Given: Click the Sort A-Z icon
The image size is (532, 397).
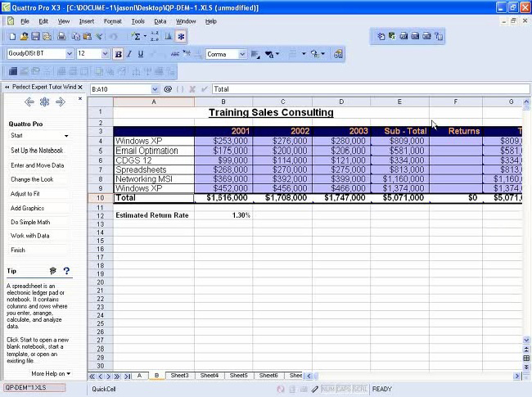Looking at the screenshot, I should coord(155,36).
